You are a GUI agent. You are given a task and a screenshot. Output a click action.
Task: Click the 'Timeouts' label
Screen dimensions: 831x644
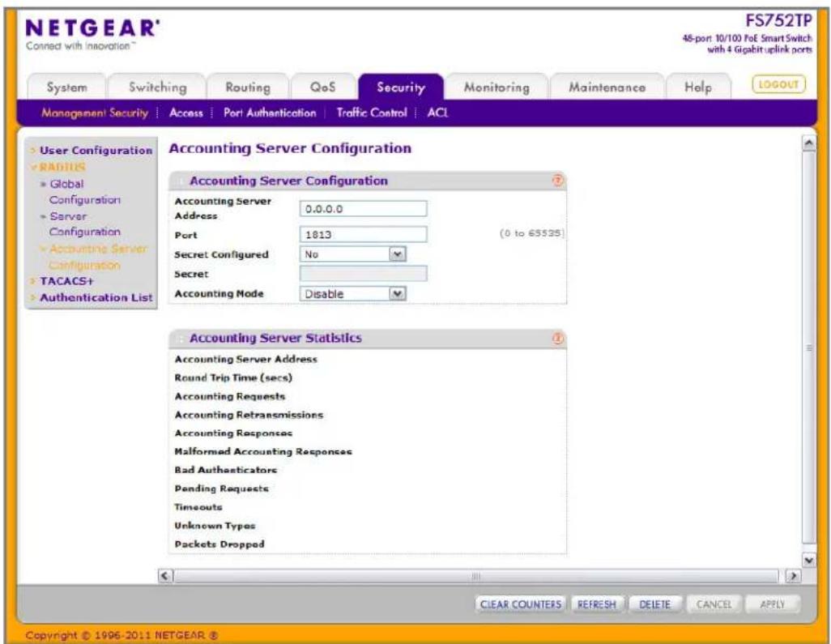[198, 507]
